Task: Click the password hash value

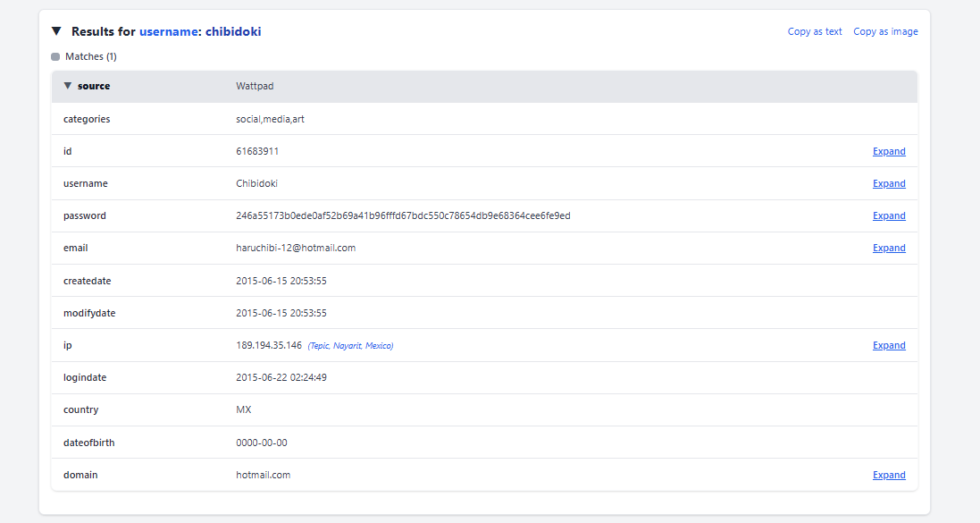Action: click(403, 215)
